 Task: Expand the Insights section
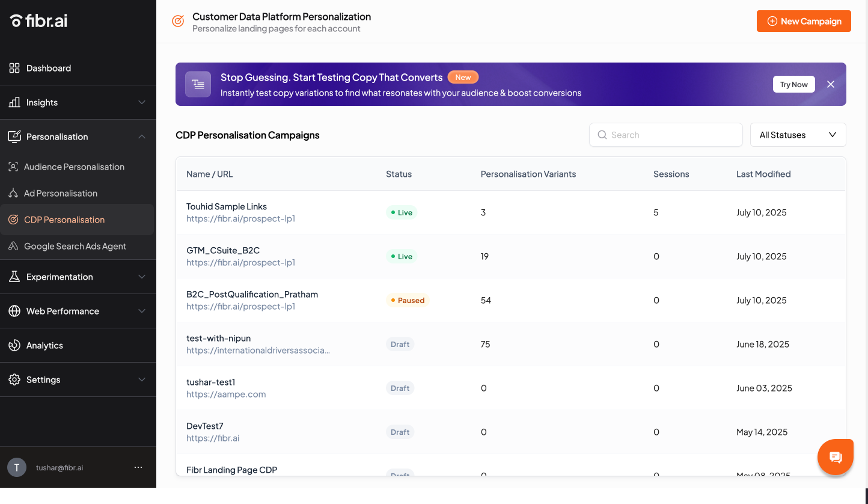(142, 102)
